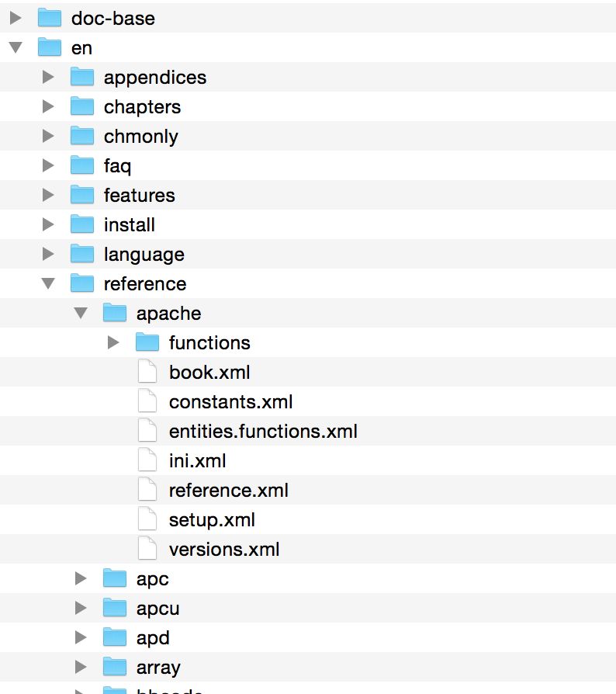The width and height of the screenshot is (616, 694).
Task: Expand the appendices folder triangle
Action: click(x=48, y=77)
